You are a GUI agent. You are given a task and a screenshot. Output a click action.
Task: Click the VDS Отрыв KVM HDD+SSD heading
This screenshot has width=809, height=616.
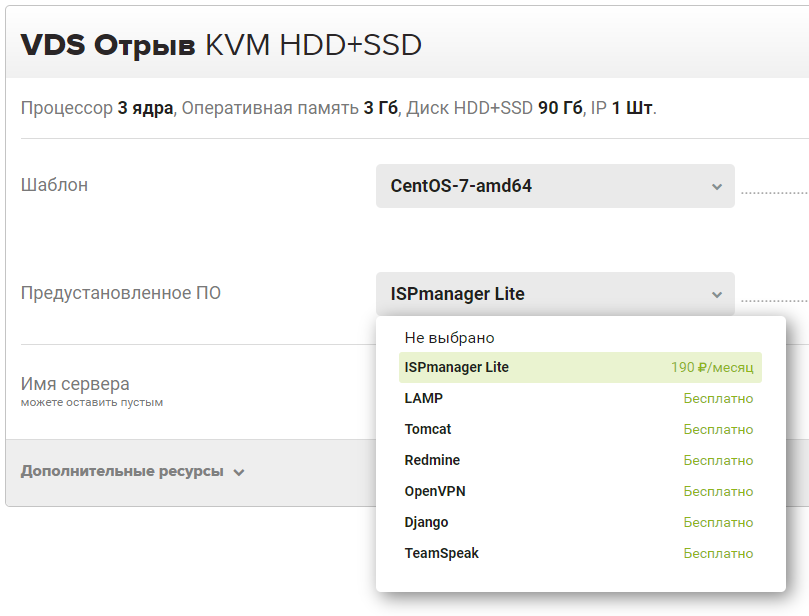click(221, 45)
